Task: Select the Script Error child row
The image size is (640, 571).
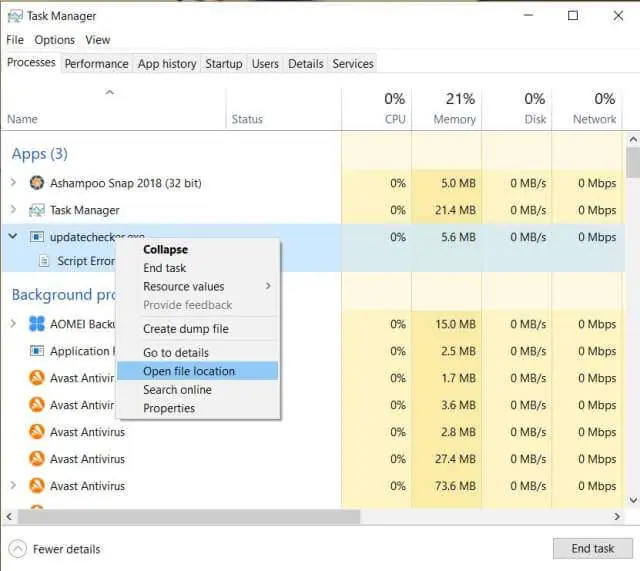Action: 86,261
